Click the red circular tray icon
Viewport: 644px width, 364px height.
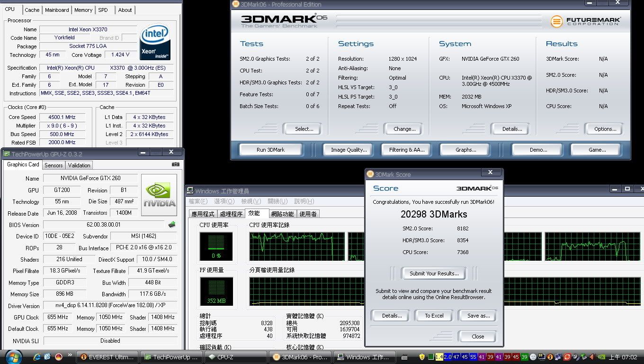click(567, 357)
